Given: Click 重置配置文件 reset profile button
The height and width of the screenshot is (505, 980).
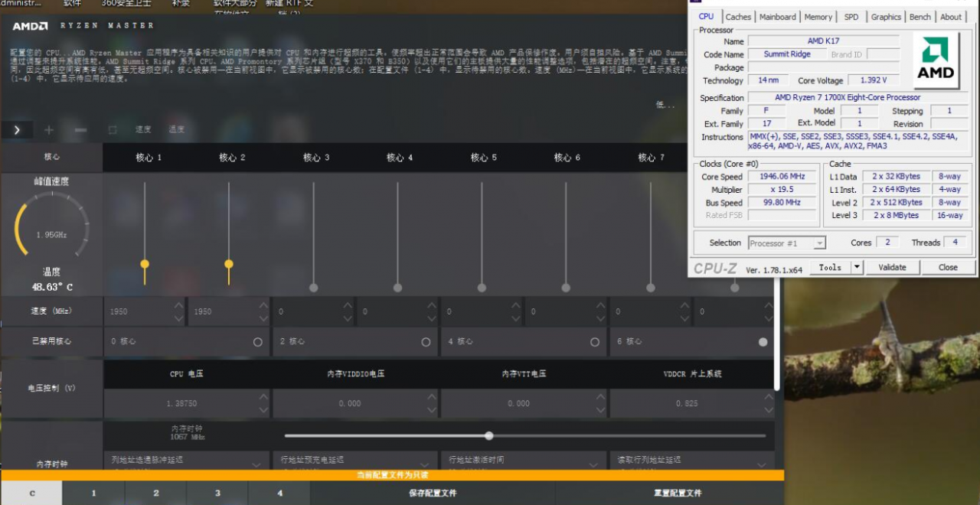Looking at the screenshot, I should (678, 494).
